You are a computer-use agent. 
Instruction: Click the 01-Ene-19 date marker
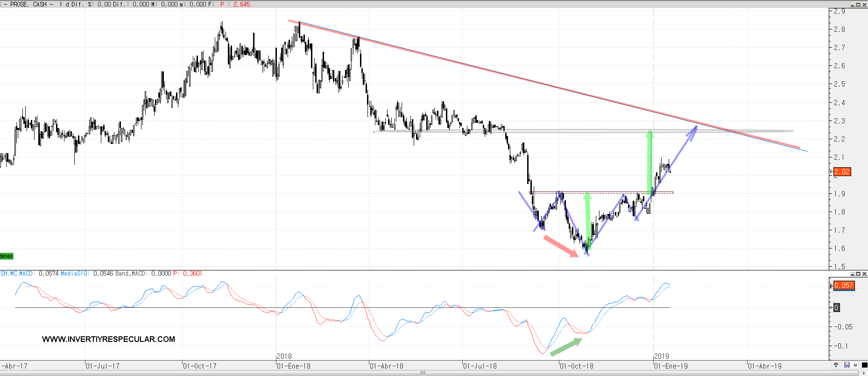pyautogui.click(x=671, y=366)
